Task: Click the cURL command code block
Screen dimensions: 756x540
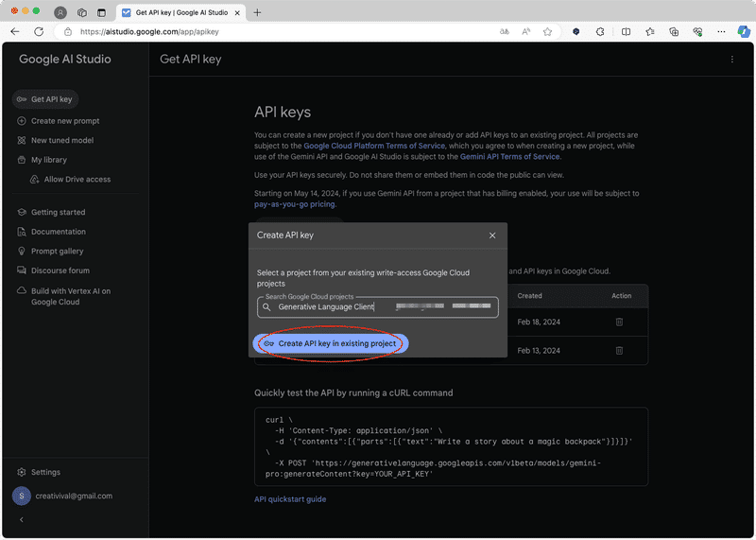Action: pyautogui.click(x=452, y=447)
